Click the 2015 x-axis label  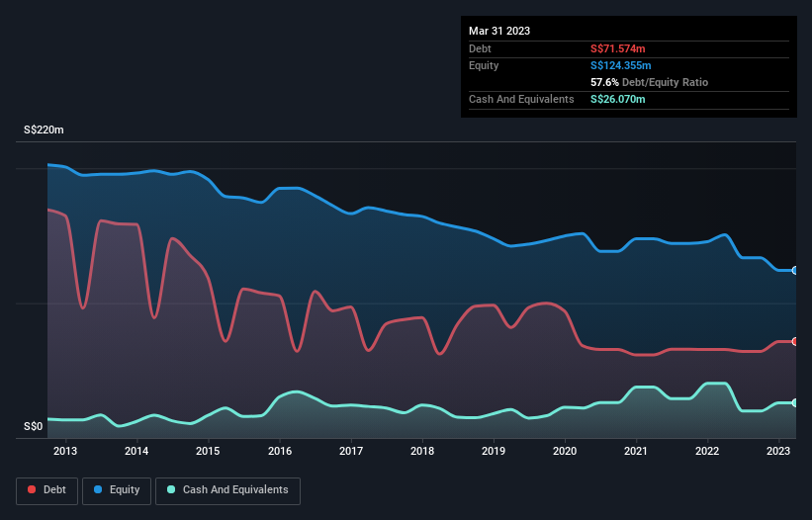208,451
